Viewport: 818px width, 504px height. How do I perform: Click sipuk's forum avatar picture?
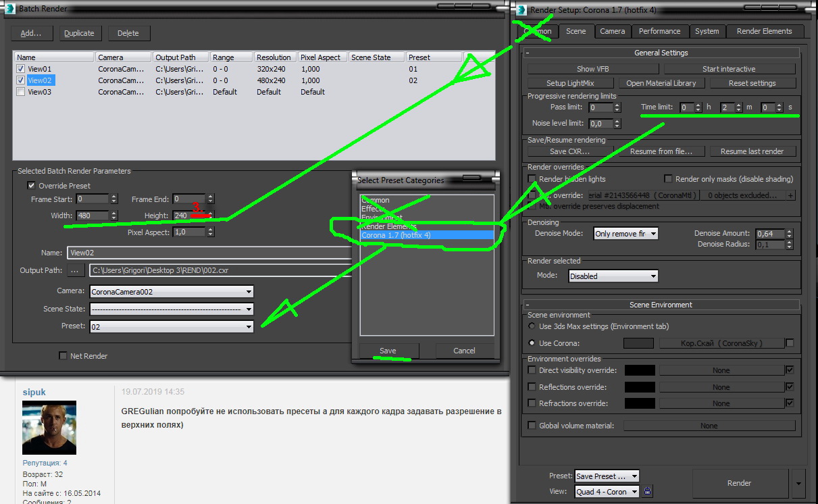[49, 428]
